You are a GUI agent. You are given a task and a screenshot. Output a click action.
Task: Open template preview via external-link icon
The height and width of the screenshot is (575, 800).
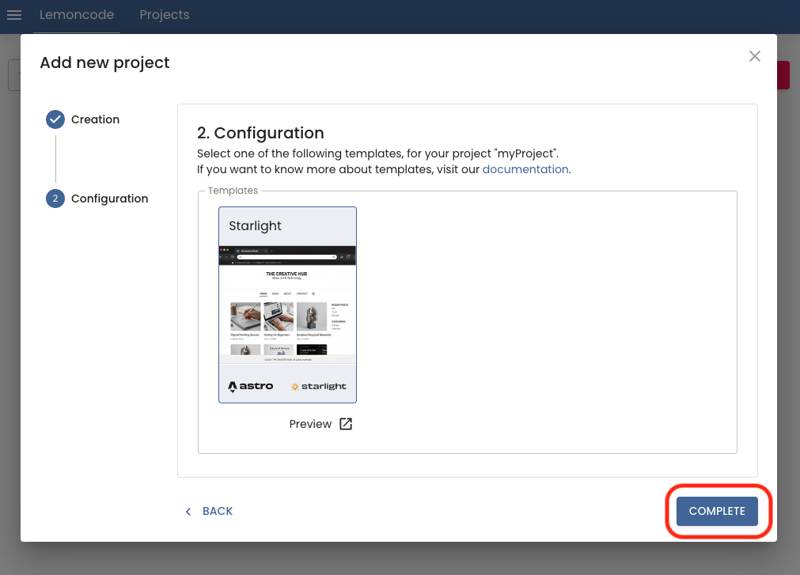[345, 424]
